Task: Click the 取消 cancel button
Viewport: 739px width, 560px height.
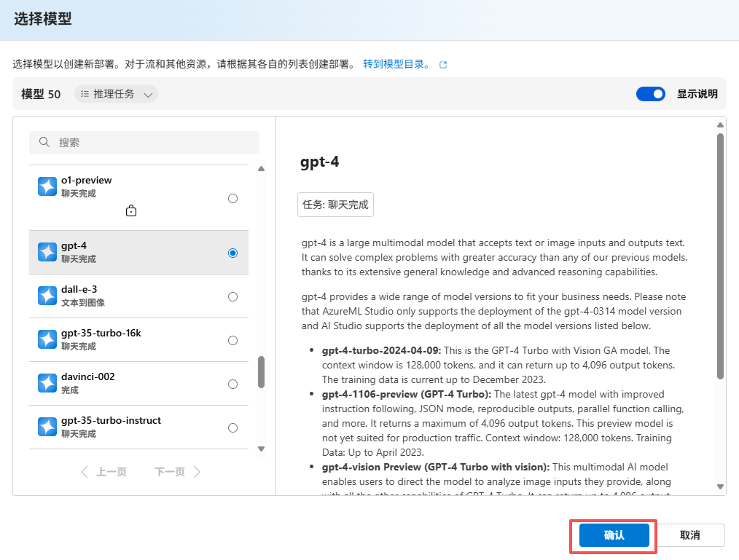Action: point(689,535)
